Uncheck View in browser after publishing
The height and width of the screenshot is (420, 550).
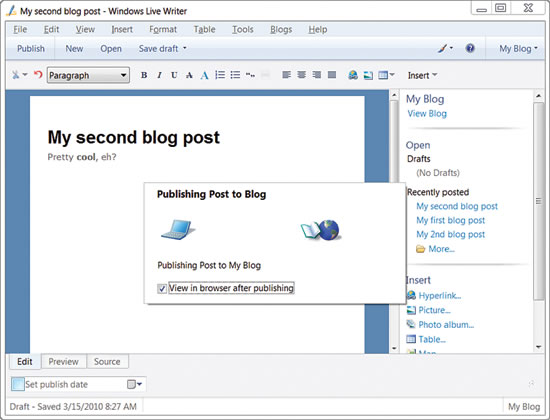tap(162, 288)
